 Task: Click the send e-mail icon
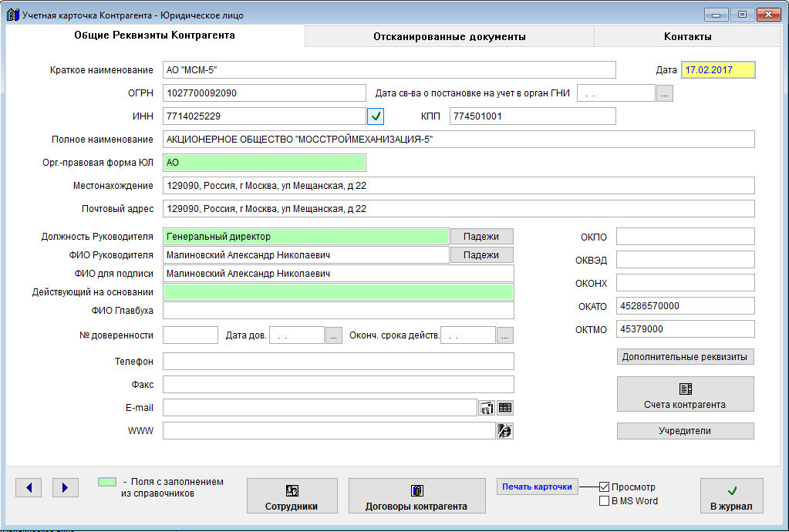click(487, 408)
